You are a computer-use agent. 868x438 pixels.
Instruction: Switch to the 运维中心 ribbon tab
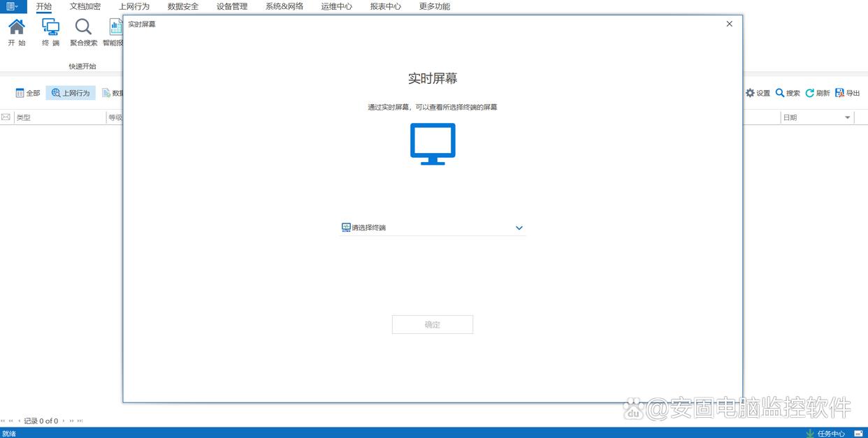pyautogui.click(x=337, y=6)
